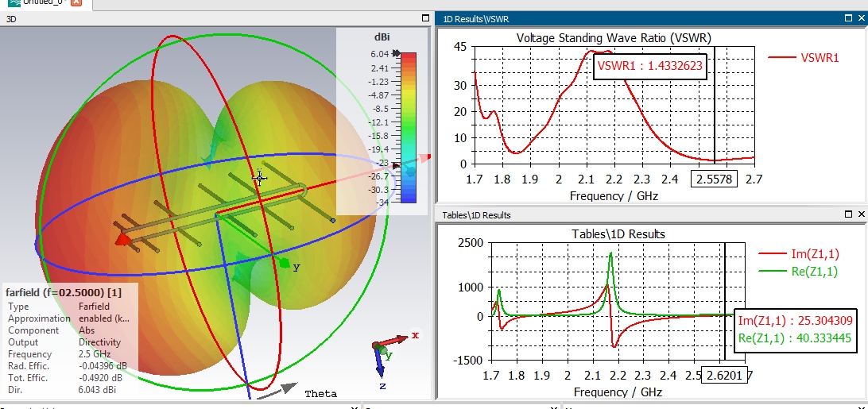Image resolution: width=868 pixels, height=409 pixels.
Task: Maximize the 3D view panel
Action: click(x=425, y=18)
